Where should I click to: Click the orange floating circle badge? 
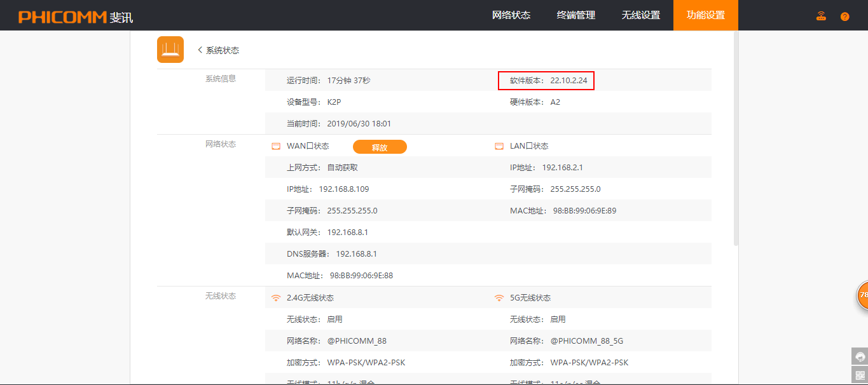click(x=862, y=295)
